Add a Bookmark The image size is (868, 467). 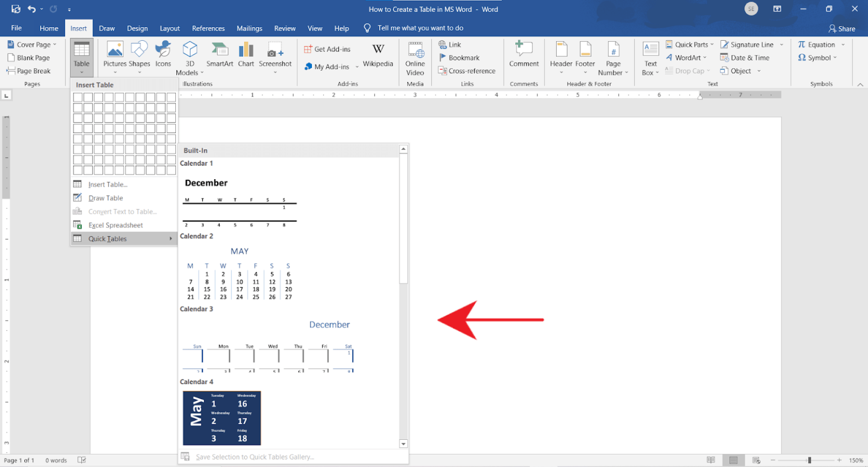tap(459, 58)
